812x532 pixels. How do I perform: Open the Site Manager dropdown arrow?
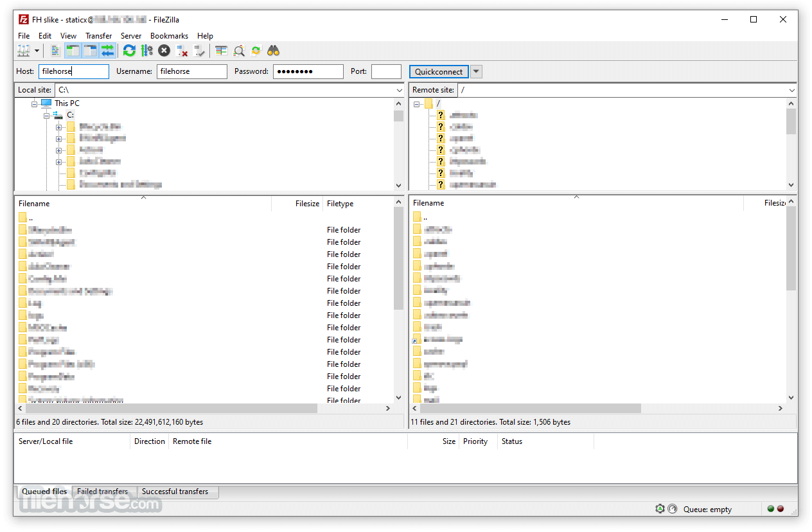click(x=37, y=51)
